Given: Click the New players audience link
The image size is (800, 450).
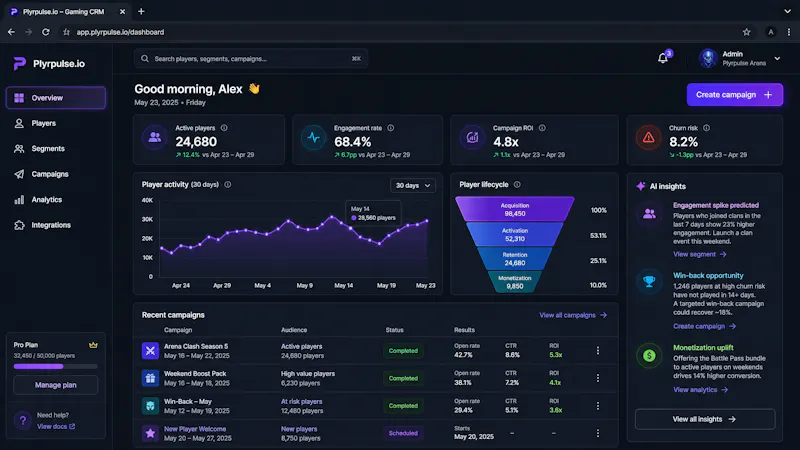Looking at the screenshot, I should [x=298, y=429].
